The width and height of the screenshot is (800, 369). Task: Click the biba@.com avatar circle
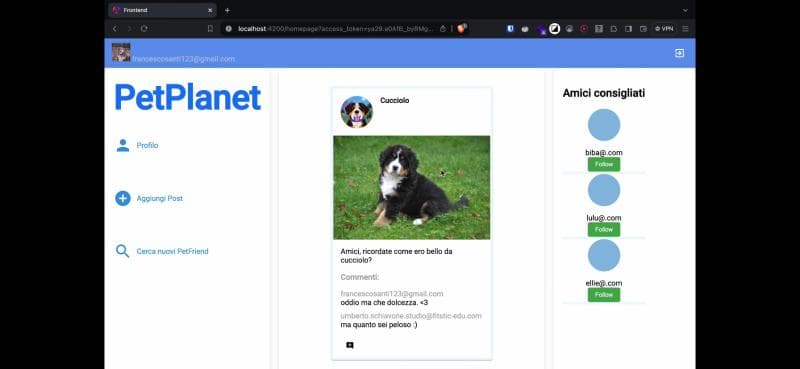[x=604, y=125]
